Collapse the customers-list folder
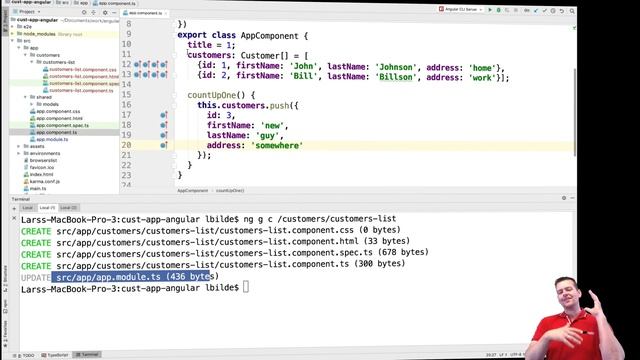This screenshot has width=640, height=360. pyautogui.click(x=32, y=62)
